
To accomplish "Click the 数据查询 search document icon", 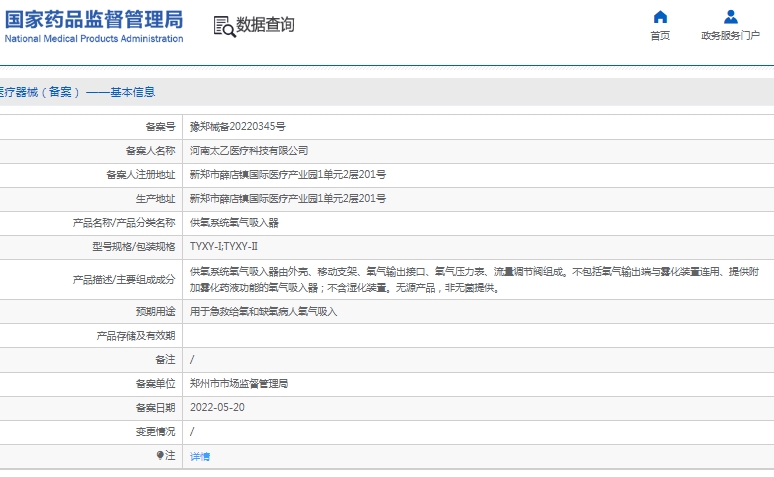I will click(x=224, y=26).
